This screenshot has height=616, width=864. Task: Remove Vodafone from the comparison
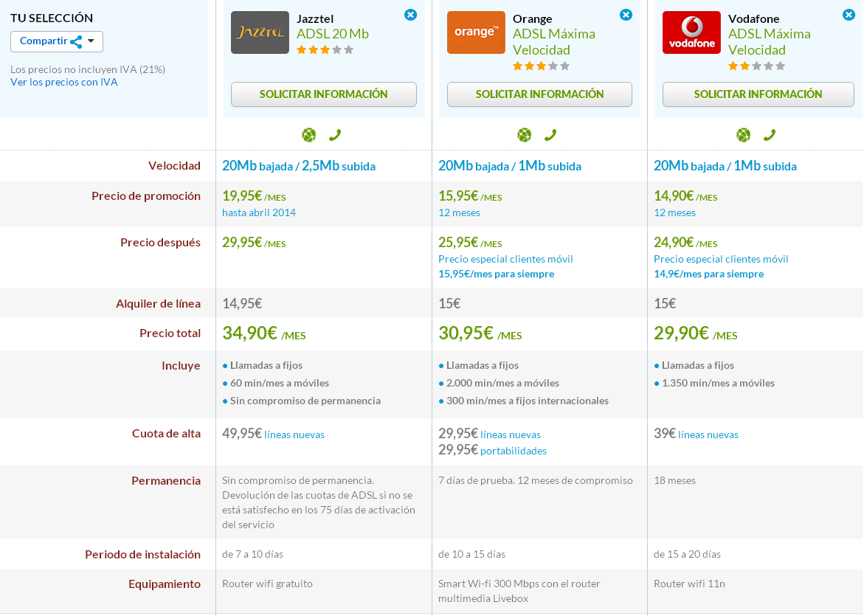pyautogui.click(x=849, y=15)
